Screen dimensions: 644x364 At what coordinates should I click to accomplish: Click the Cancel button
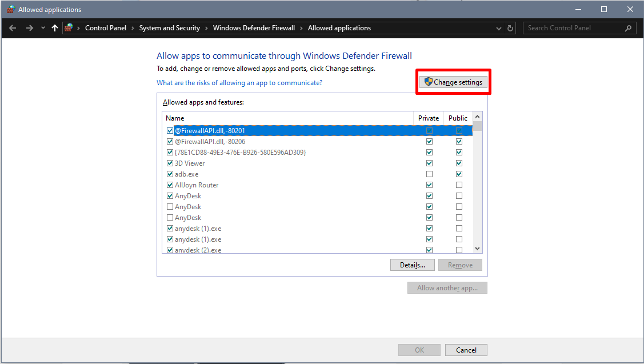466,350
